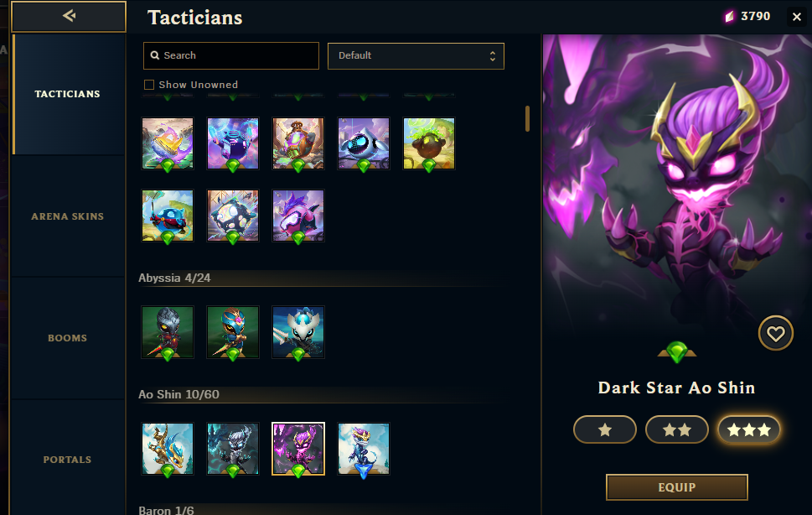The image size is (812, 515).
Task: Click the search magnifier icon
Action: coord(155,55)
